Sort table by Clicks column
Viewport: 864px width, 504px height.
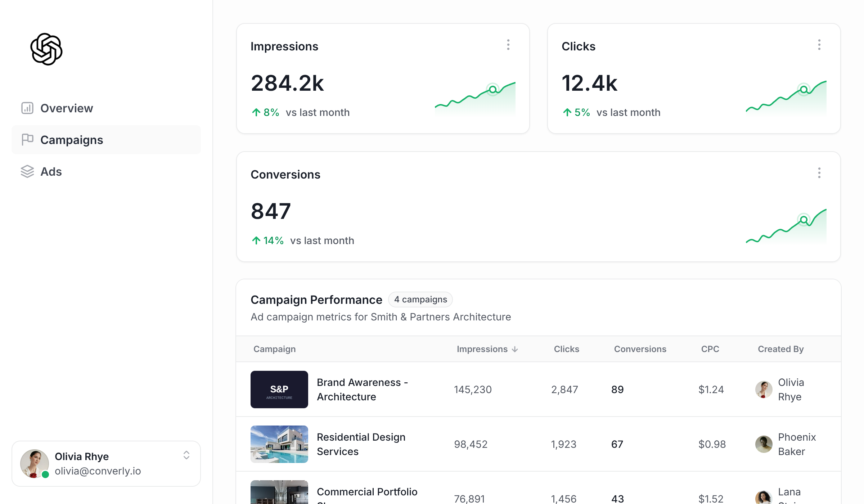click(x=566, y=349)
